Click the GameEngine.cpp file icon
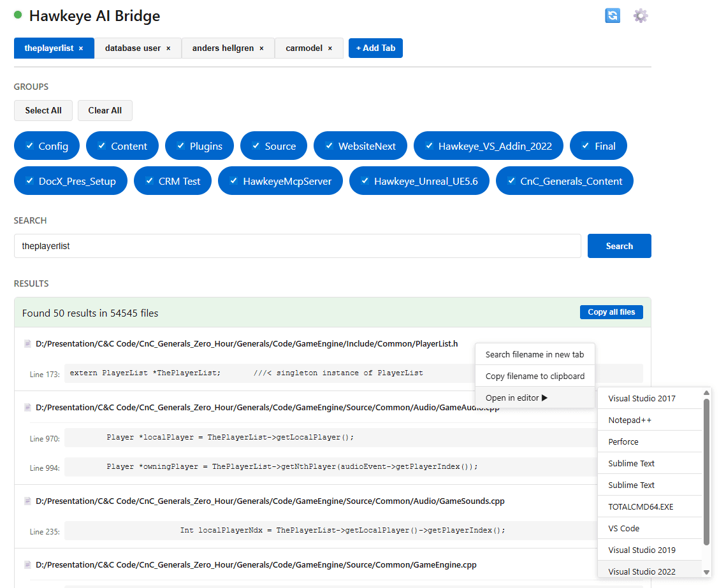 pos(27,565)
